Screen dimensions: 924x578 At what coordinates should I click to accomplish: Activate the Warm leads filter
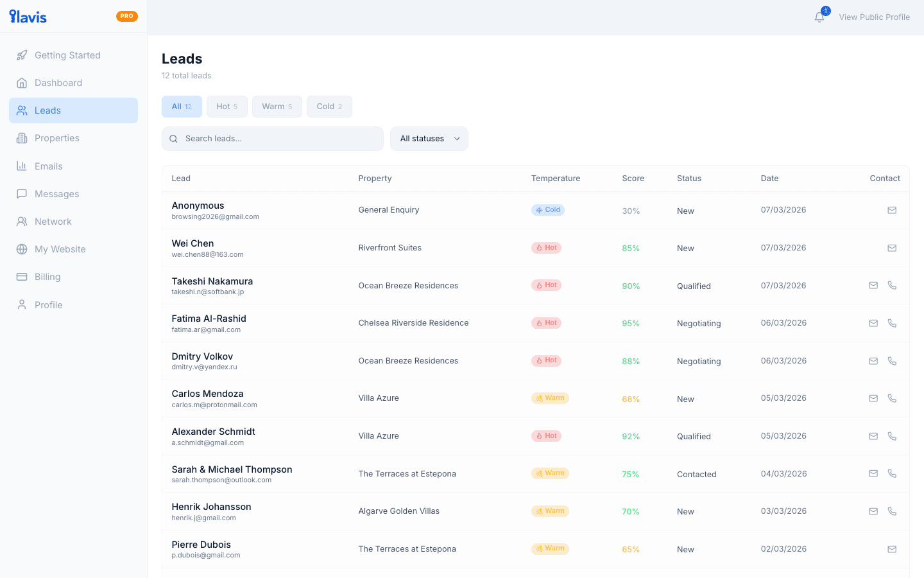click(x=277, y=106)
